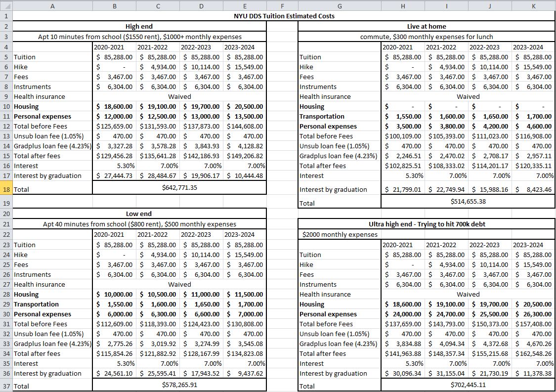
Task: Select column H header
Action: [x=403, y=5]
